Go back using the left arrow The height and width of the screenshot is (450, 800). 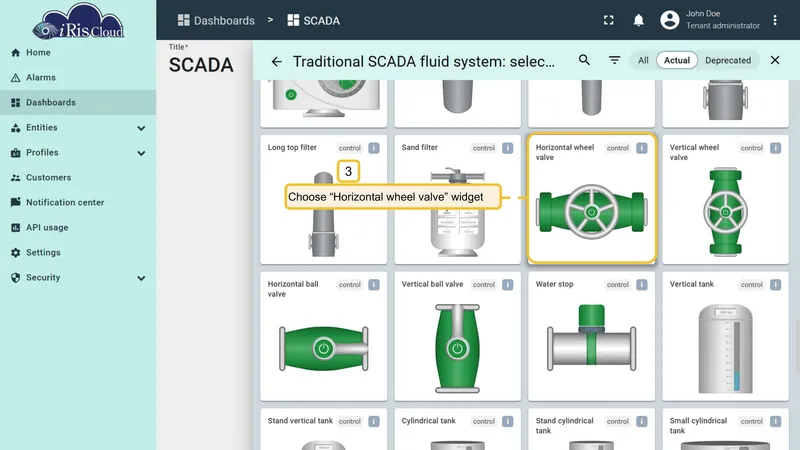[277, 62]
